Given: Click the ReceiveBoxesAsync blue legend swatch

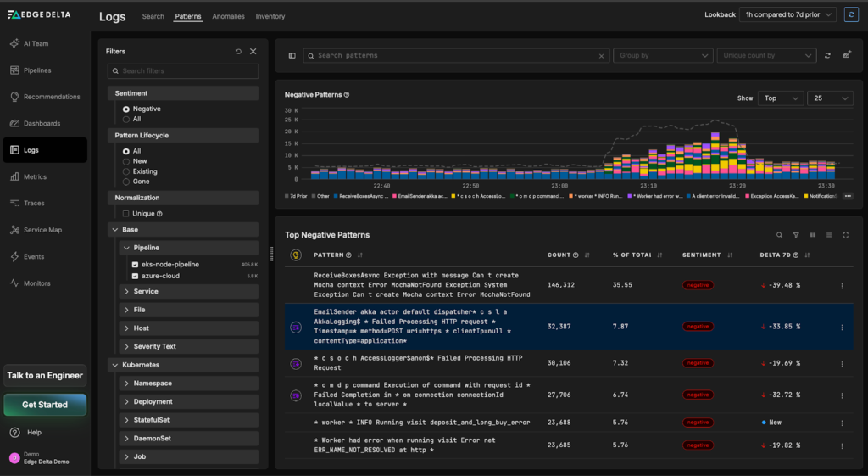Looking at the screenshot, I should click(x=335, y=196).
